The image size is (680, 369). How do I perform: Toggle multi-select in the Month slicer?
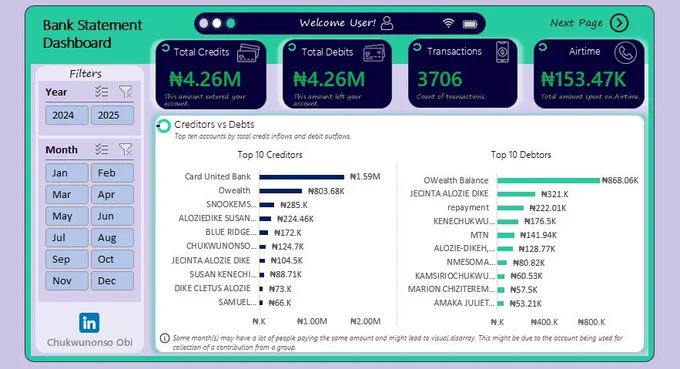pos(102,149)
